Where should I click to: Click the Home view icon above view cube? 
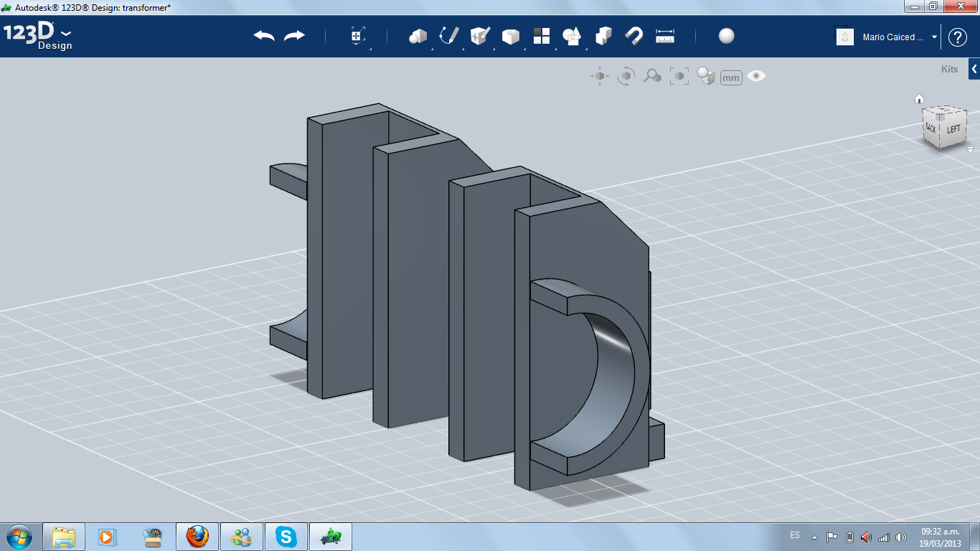[x=919, y=99]
